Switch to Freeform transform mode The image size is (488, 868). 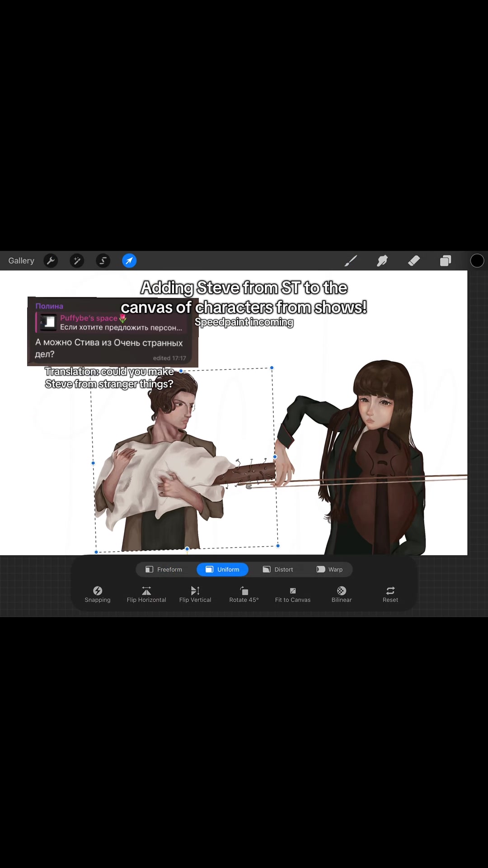pos(164,570)
